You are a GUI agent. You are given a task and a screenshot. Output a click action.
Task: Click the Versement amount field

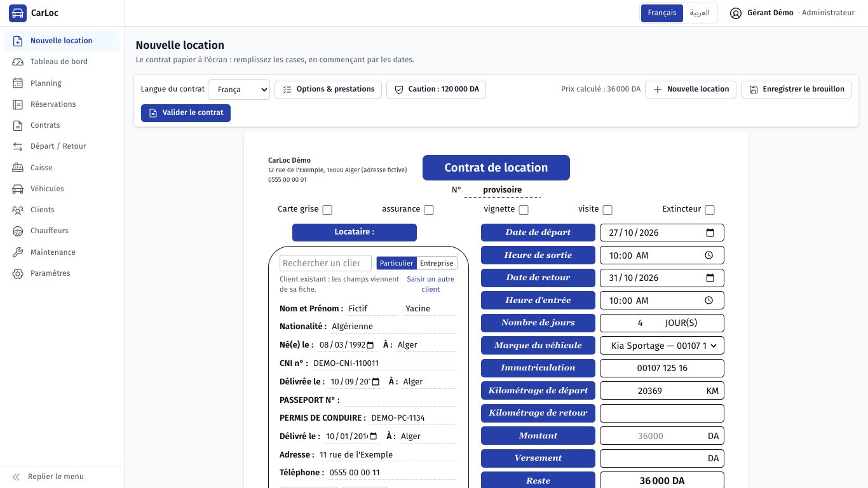tap(662, 458)
